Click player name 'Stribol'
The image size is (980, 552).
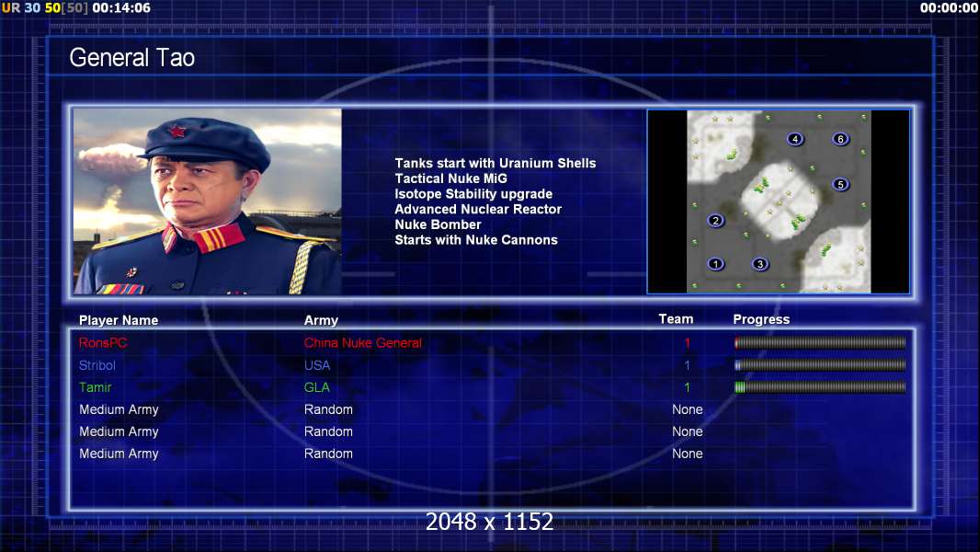(x=97, y=365)
